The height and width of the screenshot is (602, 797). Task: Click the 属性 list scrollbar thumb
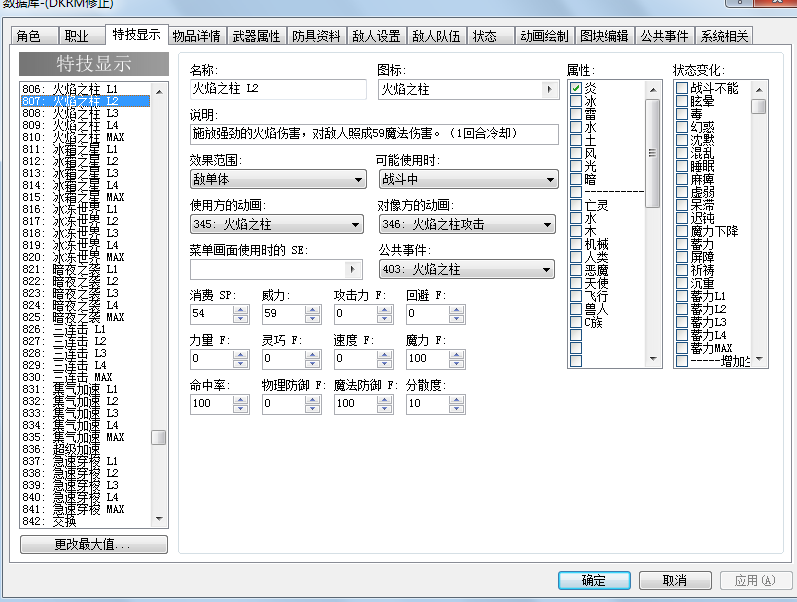pyautogui.click(x=653, y=153)
